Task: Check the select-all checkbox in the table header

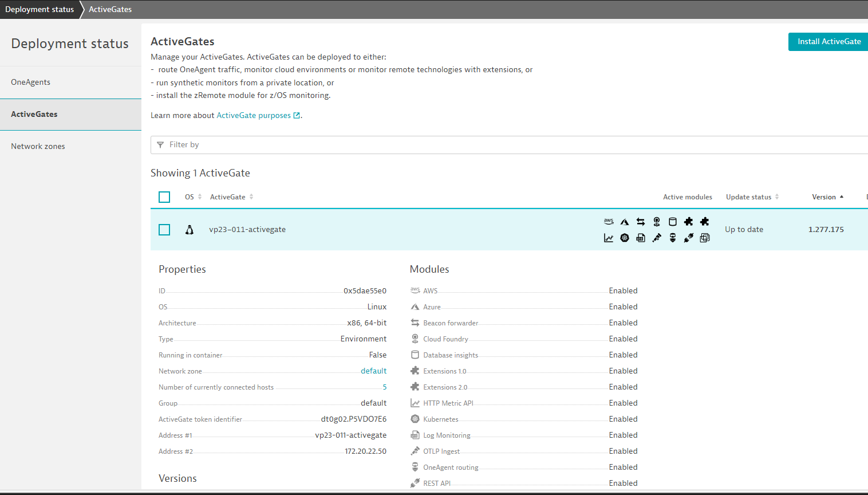Action: tap(164, 197)
